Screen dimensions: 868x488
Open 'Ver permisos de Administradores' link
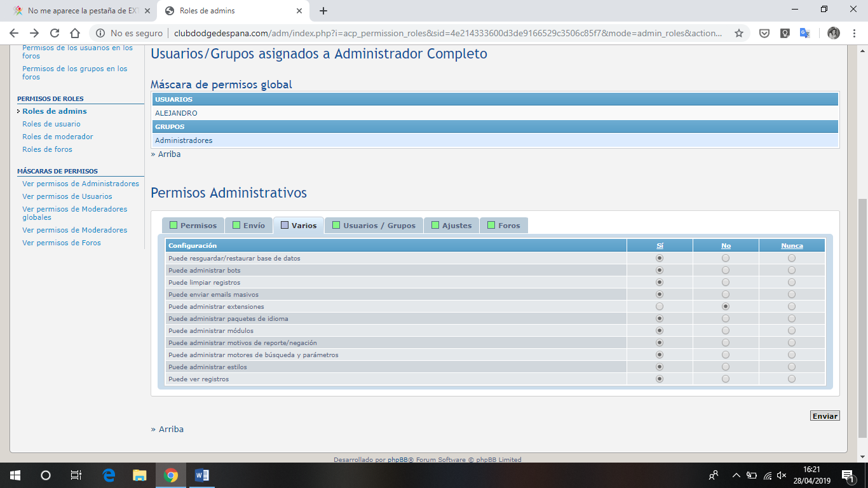[x=81, y=184]
